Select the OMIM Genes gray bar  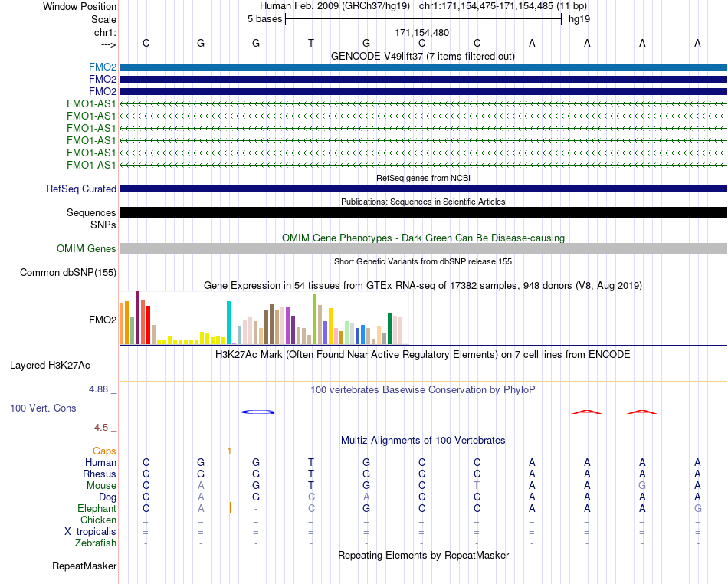tap(423, 249)
